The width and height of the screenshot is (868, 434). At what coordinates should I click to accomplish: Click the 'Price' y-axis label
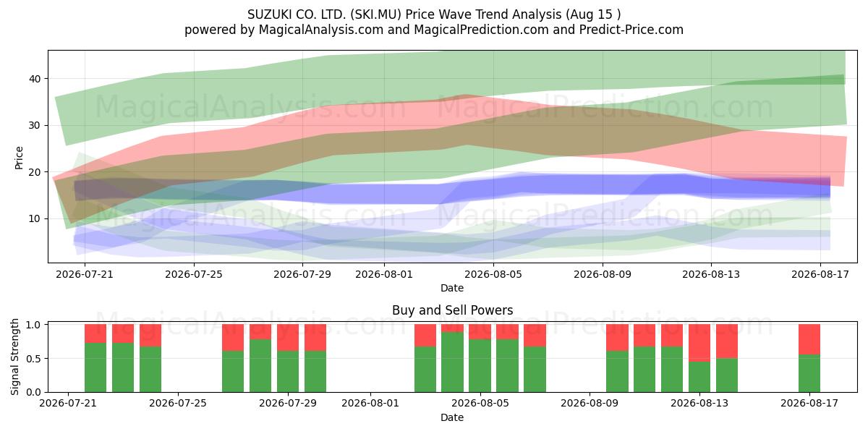[x=20, y=157]
